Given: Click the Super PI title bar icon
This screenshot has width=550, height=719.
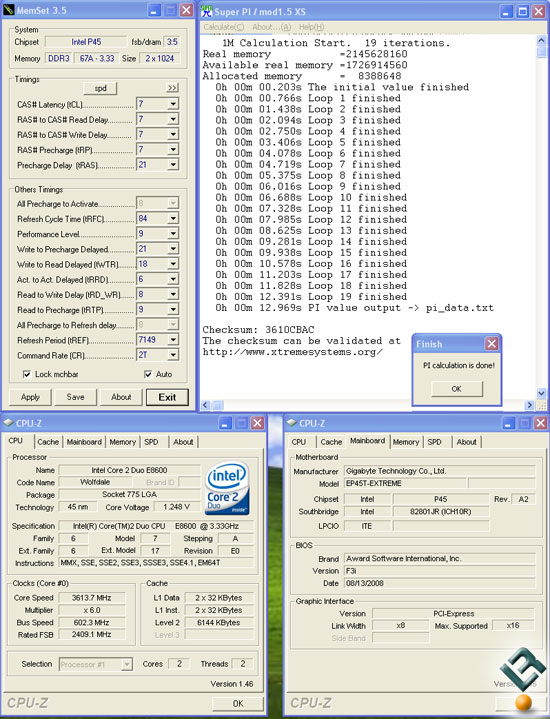Looking at the screenshot, I should coord(206,11).
